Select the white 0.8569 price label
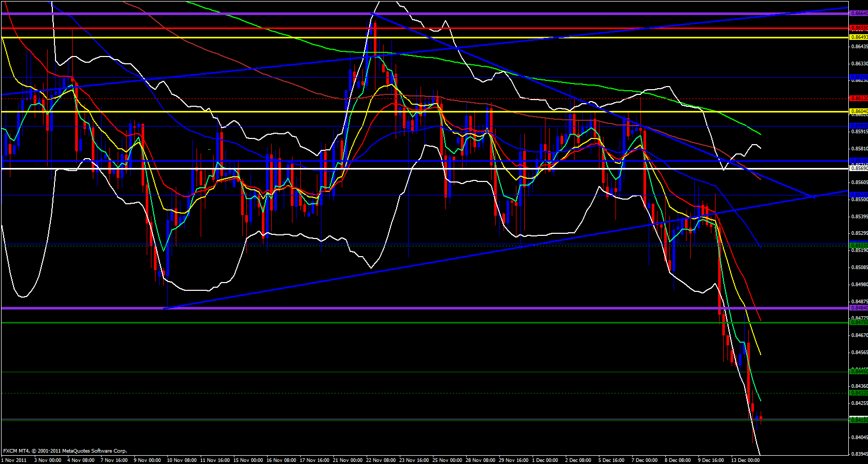The width and height of the screenshot is (868, 464). click(x=859, y=168)
